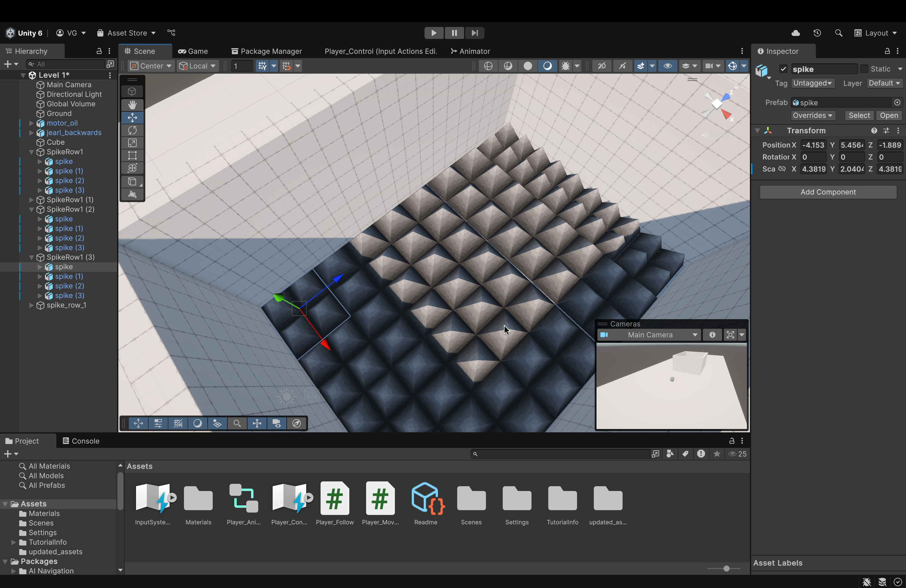Click search by type icon in Project
The image size is (906, 588).
(670, 454)
